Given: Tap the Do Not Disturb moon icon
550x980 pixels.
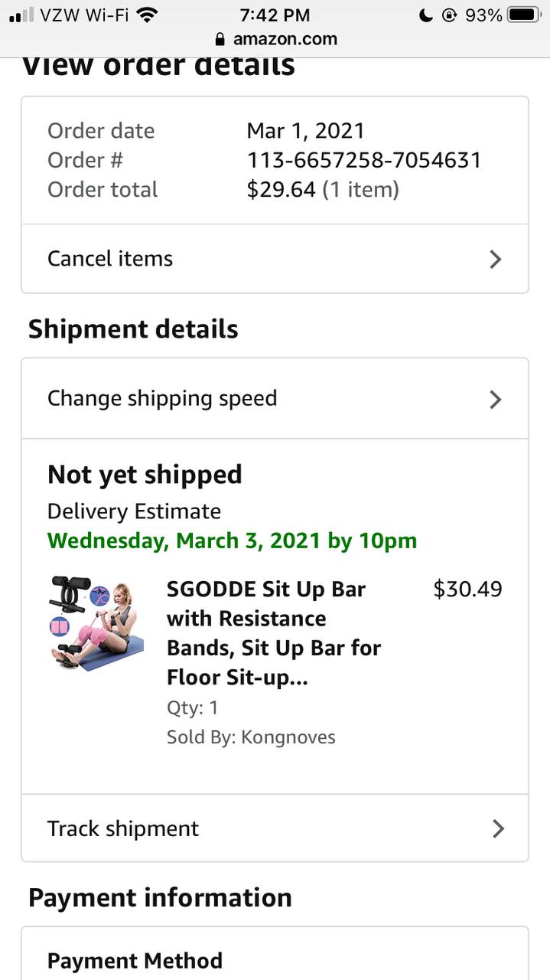Looking at the screenshot, I should (x=426, y=15).
